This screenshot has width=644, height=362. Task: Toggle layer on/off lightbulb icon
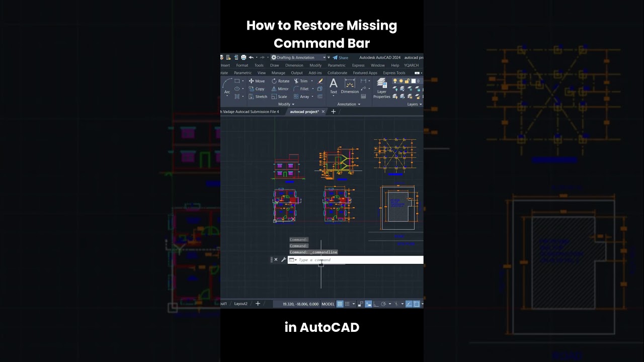tap(395, 81)
